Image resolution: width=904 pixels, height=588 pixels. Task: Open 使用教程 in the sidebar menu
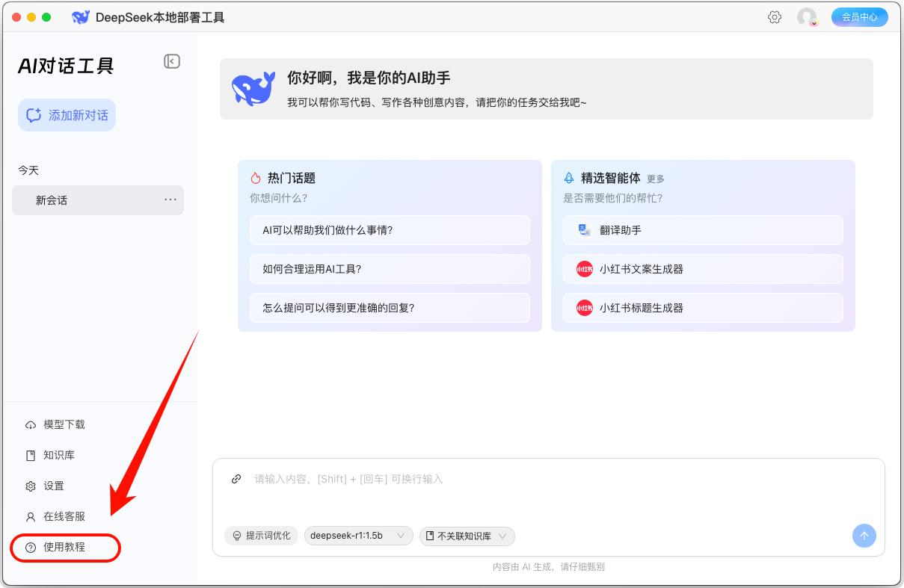[x=65, y=548]
